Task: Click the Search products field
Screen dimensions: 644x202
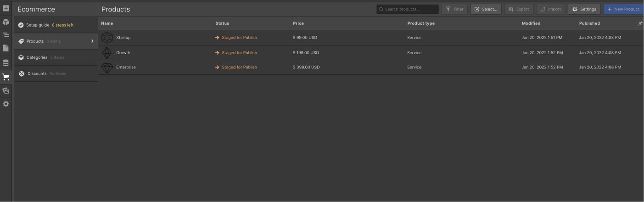Action: tap(408, 9)
